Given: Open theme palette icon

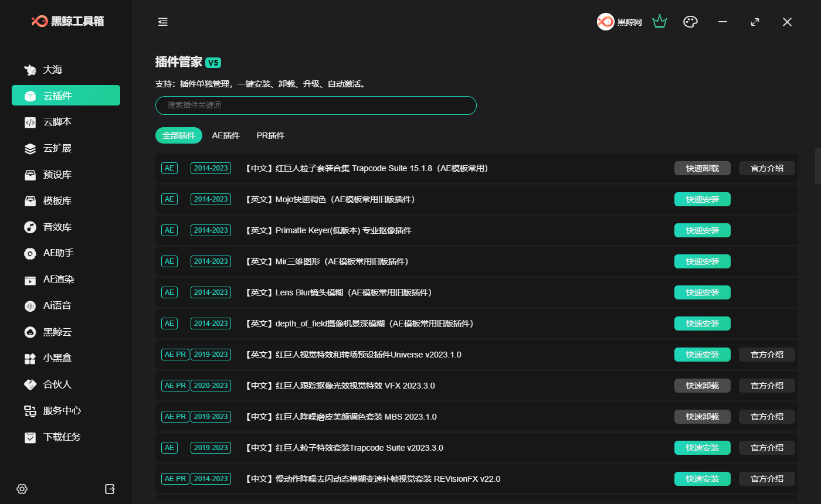Looking at the screenshot, I should (x=690, y=22).
